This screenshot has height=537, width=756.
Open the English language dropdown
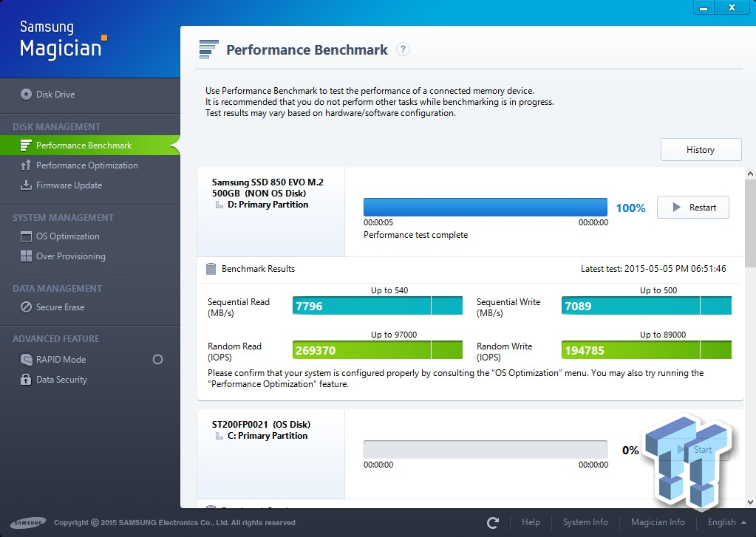coord(726,522)
